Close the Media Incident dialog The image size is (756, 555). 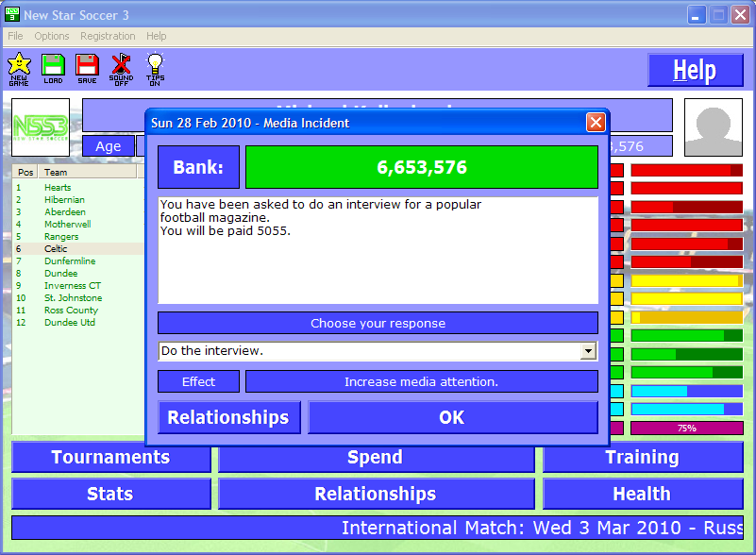coord(596,123)
